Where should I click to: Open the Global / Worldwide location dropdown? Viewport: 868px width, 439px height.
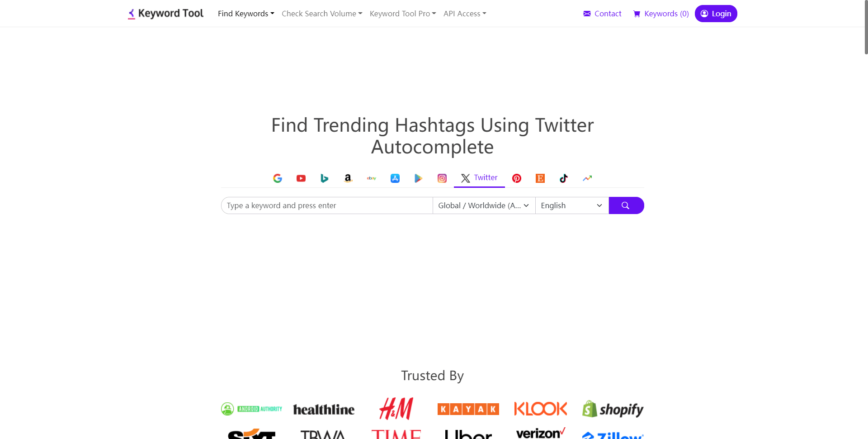[x=484, y=205]
